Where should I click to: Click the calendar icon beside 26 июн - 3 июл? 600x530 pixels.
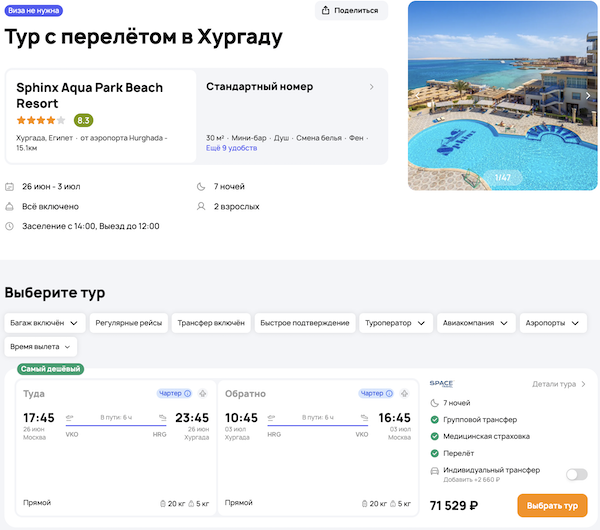tap(10, 187)
